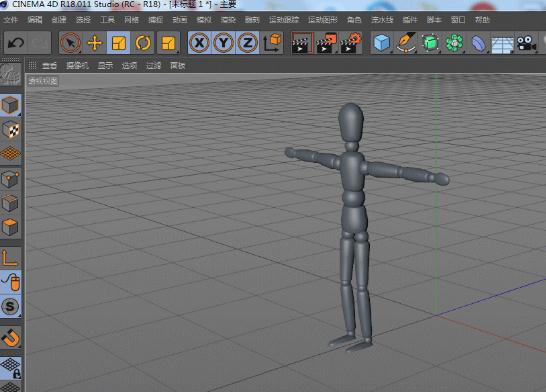Select the Rotate tool with circular arrows
The width and height of the screenshot is (546, 392).
pos(143,43)
